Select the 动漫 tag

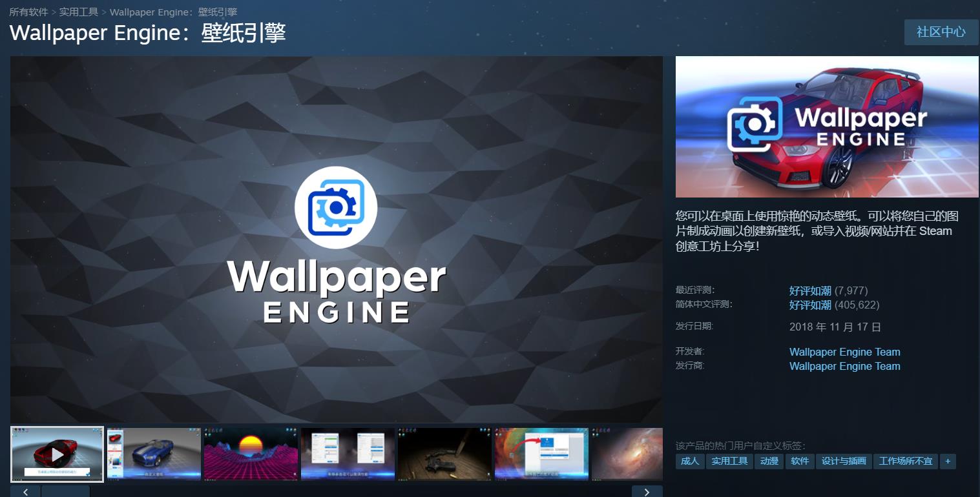click(x=769, y=461)
